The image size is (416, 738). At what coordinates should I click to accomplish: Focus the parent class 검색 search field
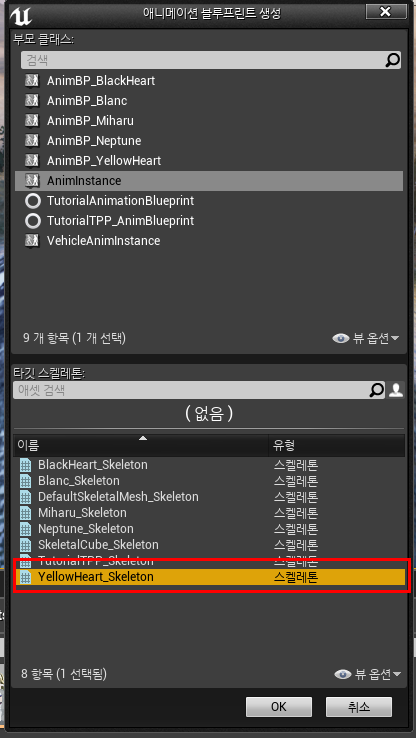203,60
